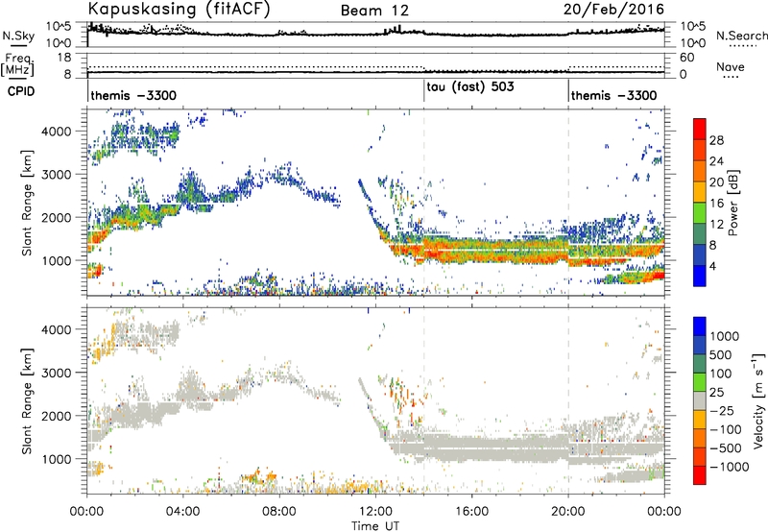Click the 500 label on Velocity color bar
This screenshot has height=532, width=768.
(721, 355)
